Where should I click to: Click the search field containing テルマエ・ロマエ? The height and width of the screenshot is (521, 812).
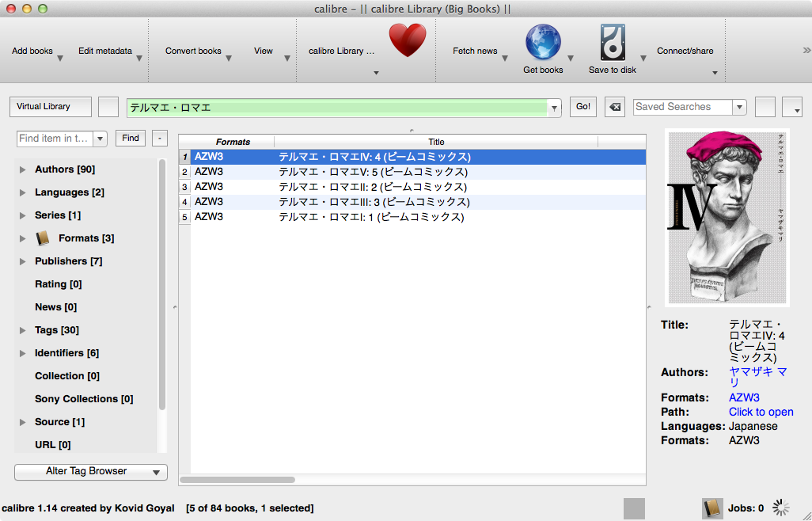pyautogui.click(x=338, y=108)
